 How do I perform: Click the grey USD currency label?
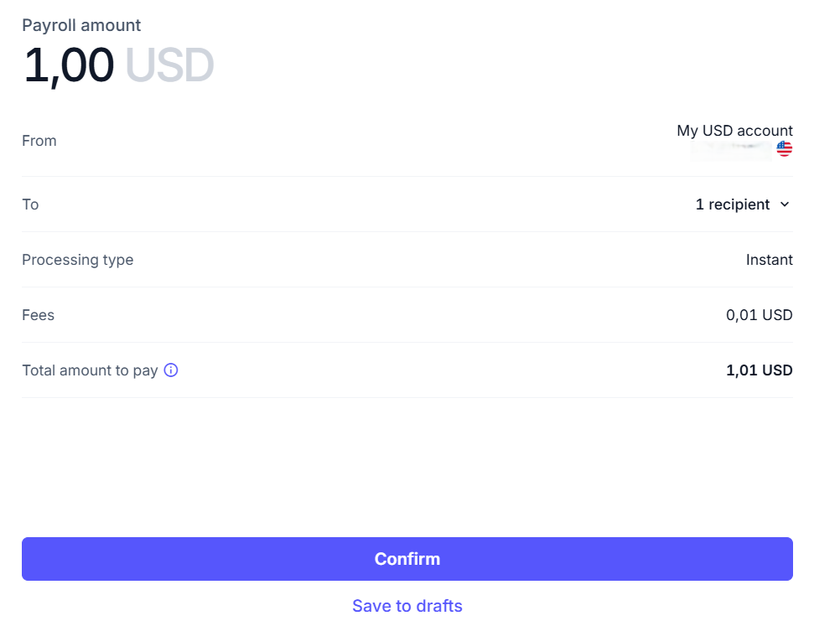tap(169, 65)
